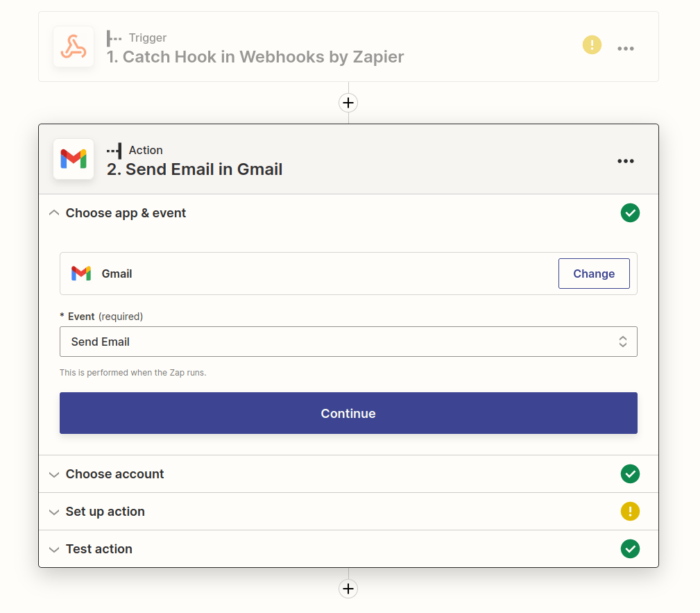700x613 pixels.
Task: Open the three-dot menu on the Gmail action
Action: pyautogui.click(x=626, y=161)
